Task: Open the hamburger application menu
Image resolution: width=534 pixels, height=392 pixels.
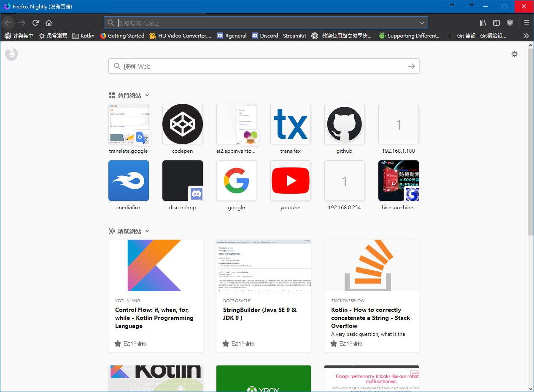Action: pos(526,23)
